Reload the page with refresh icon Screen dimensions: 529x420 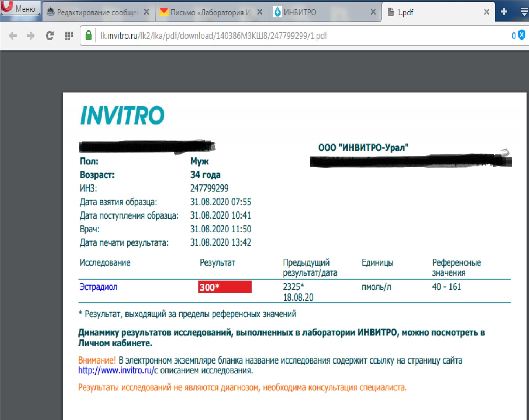[50, 36]
